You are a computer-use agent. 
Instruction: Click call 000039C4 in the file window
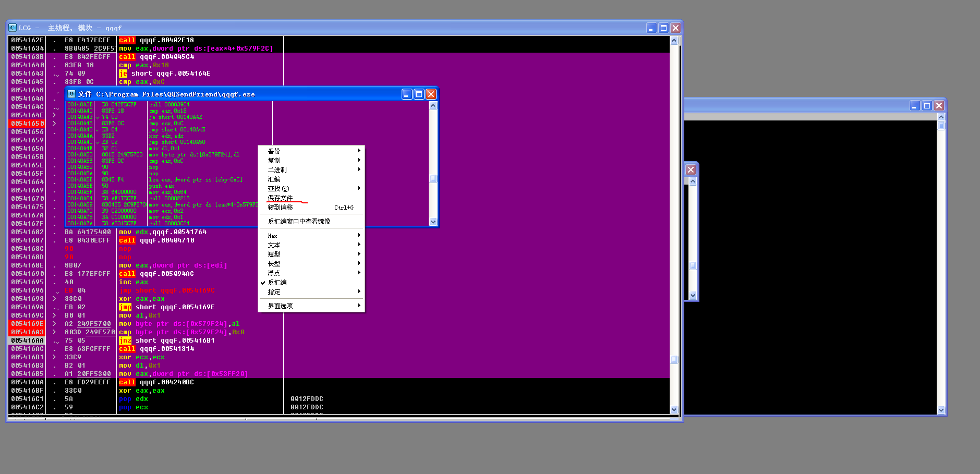click(x=170, y=104)
